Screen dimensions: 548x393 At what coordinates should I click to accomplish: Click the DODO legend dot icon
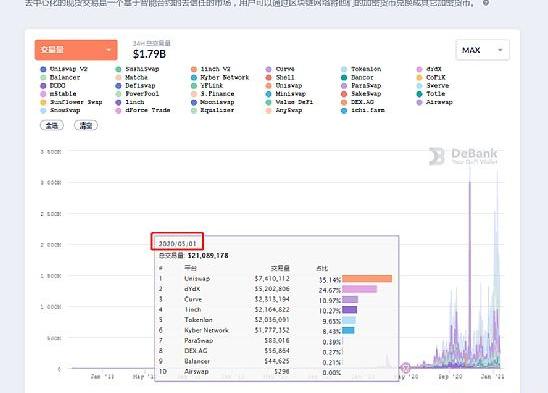43,86
